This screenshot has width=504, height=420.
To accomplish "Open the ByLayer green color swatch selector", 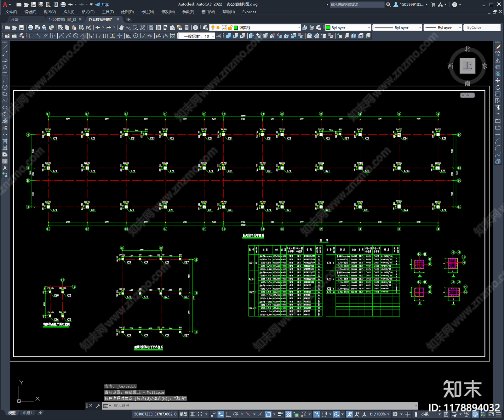I will (x=348, y=28).
